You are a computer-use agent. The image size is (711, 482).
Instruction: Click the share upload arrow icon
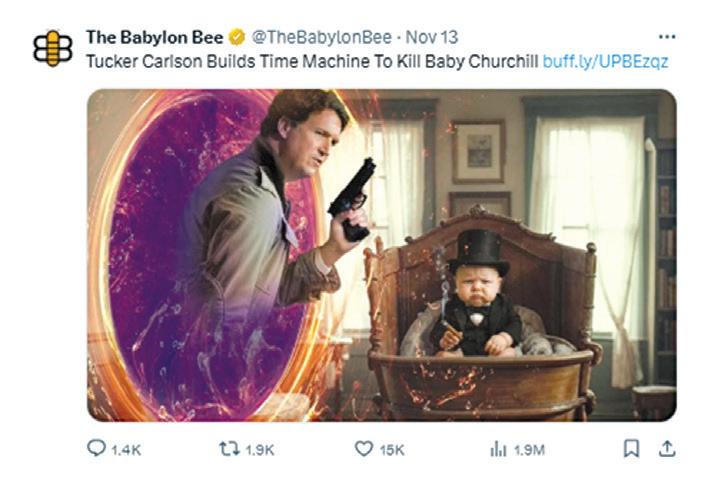(666, 448)
